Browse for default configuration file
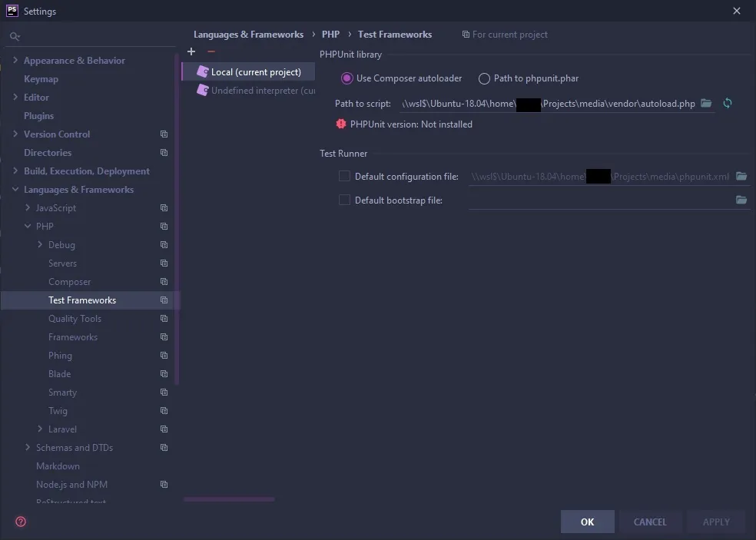This screenshot has width=756, height=540. coord(741,177)
